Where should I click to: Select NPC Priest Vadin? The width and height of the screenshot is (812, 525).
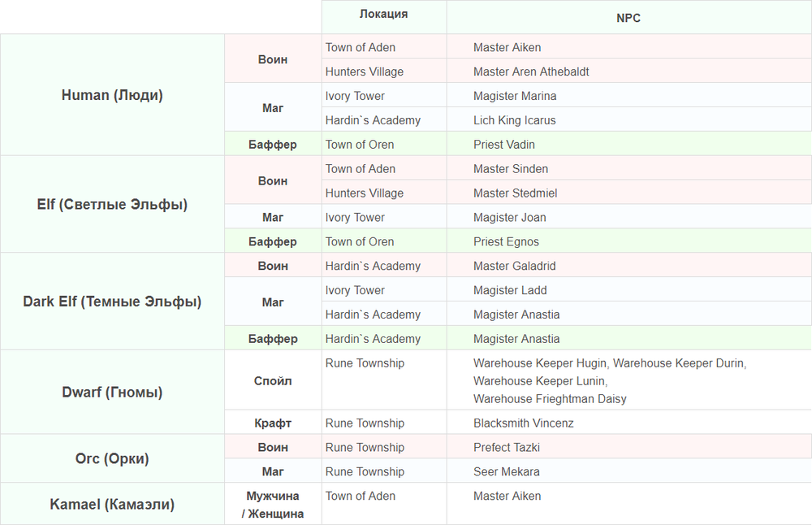504,145
